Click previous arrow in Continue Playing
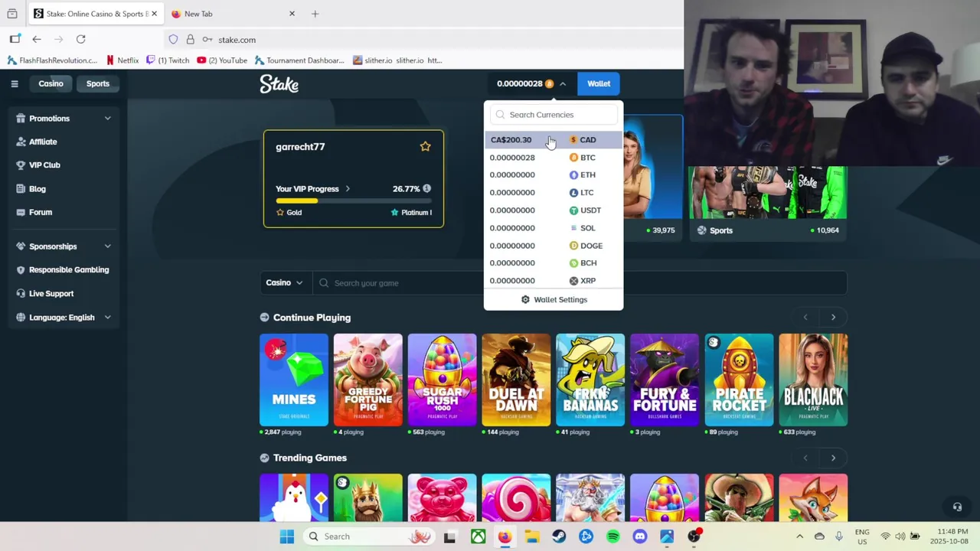 (x=805, y=318)
